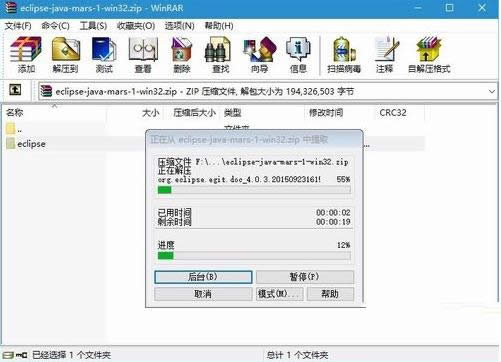Open the 选项(N) menu
Image resolution: width=501 pixels, height=362 pixels.
click(179, 26)
